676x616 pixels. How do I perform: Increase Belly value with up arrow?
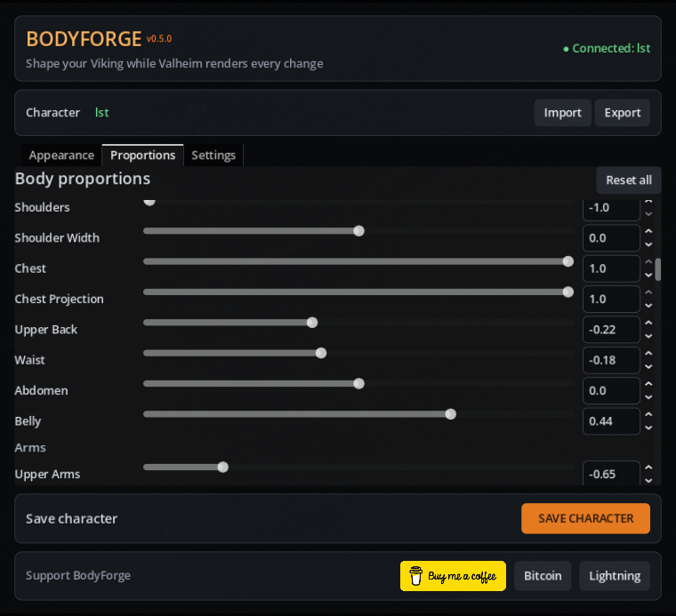648,415
